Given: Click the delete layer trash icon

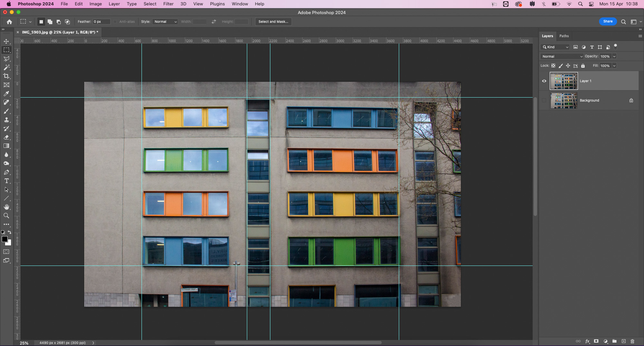Looking at the screenshot, I should coord(632,341).
